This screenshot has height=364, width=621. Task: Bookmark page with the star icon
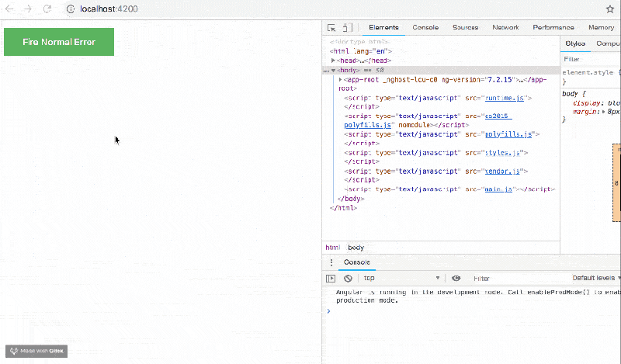(610, 9)
